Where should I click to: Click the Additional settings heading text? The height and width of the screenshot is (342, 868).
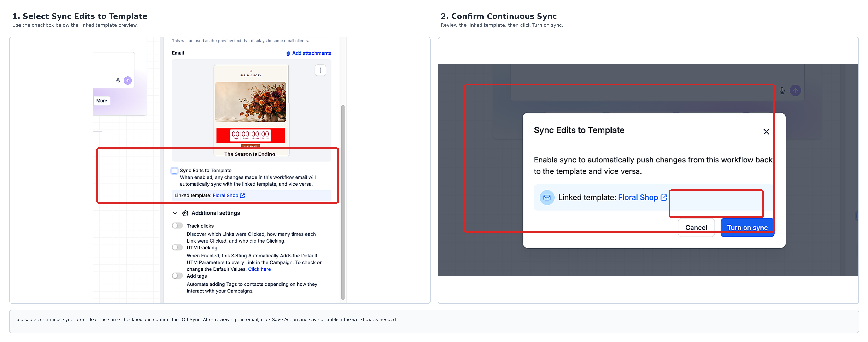point(216,213)
